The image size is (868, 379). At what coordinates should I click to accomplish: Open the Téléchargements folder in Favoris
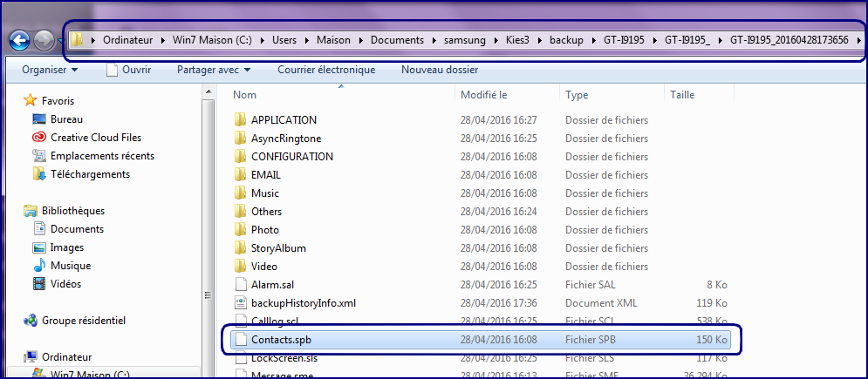pos(90,174)
